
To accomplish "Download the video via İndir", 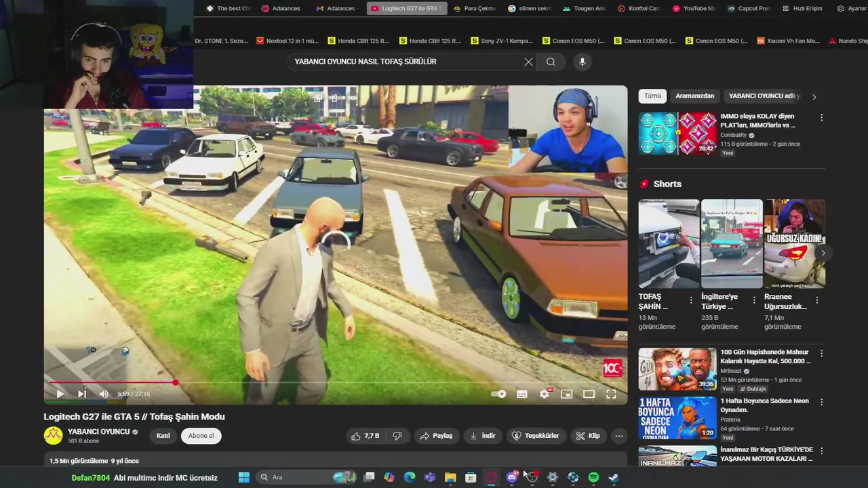I will click(483, 436).
